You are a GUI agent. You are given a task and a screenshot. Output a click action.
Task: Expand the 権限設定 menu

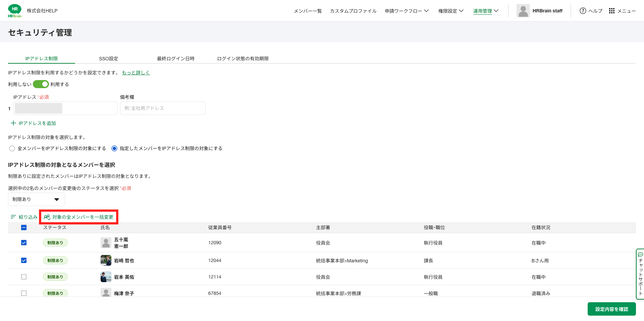pos(451,11)
